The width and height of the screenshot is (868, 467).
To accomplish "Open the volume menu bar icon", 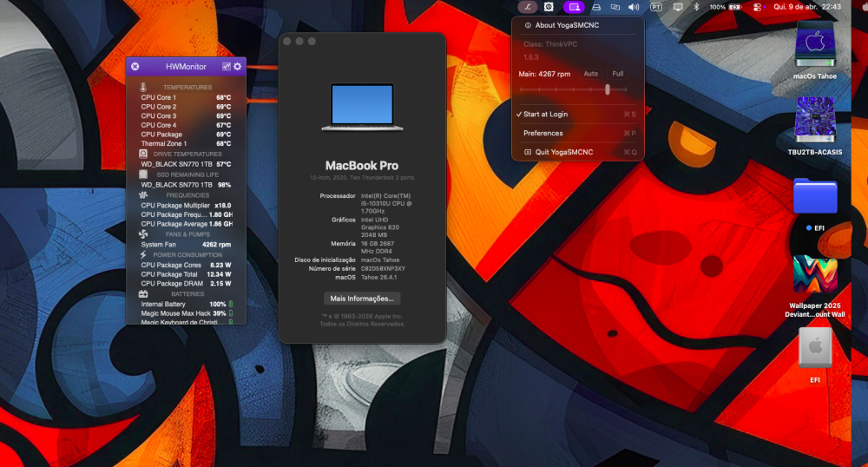I will click(x=634, y=7).
